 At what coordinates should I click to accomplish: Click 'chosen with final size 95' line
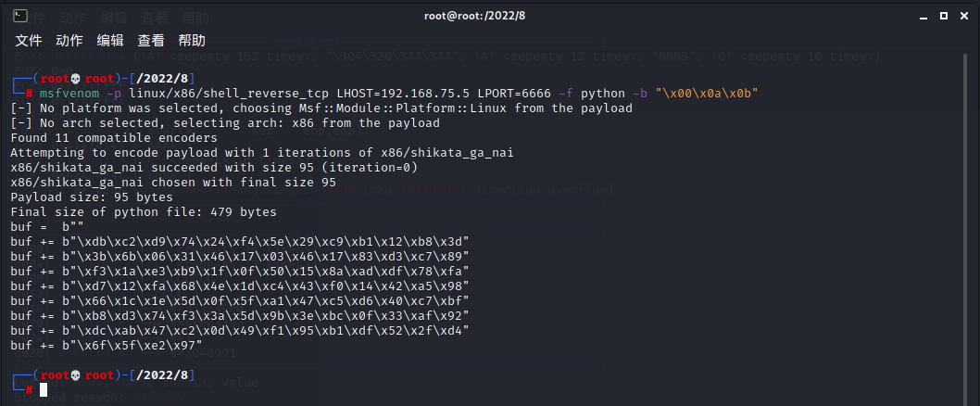pyautogui.click(x=173, y=183)
